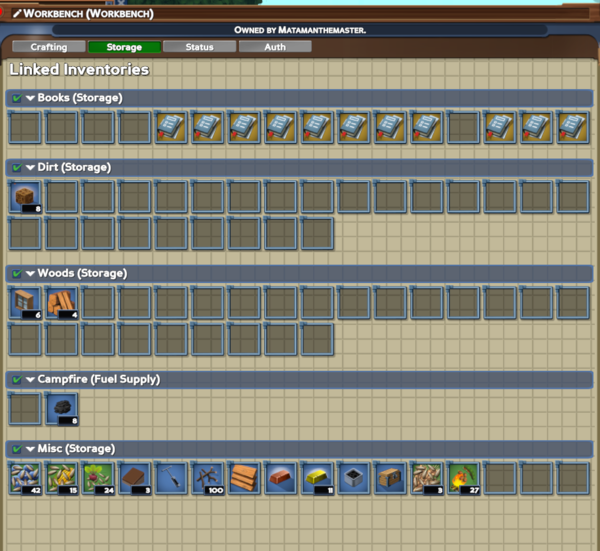
Task: Collapse the Books (Storage) section arrow
Action: (x=31, y=98)
